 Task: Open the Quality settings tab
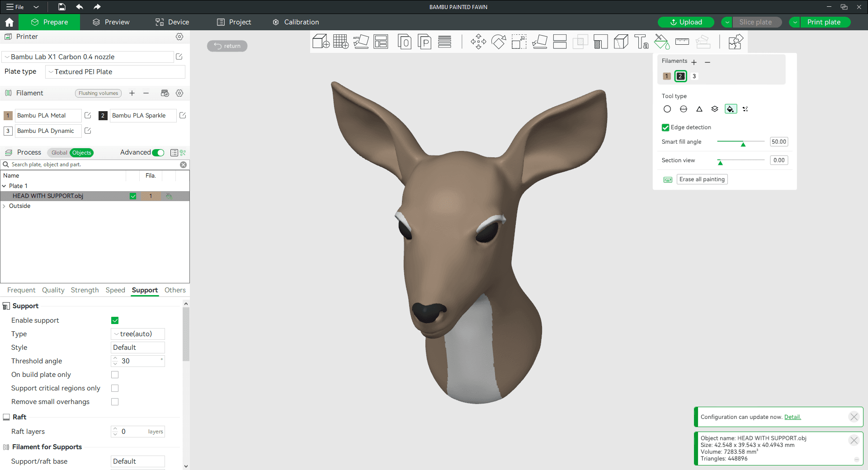pos(53,290)
